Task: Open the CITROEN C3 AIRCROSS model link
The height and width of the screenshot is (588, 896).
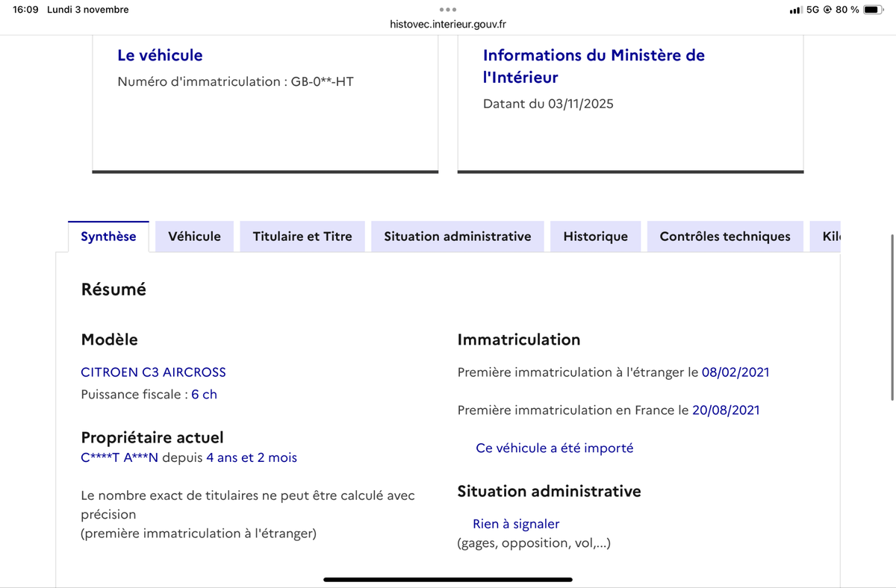Action: tap(153, 372)
